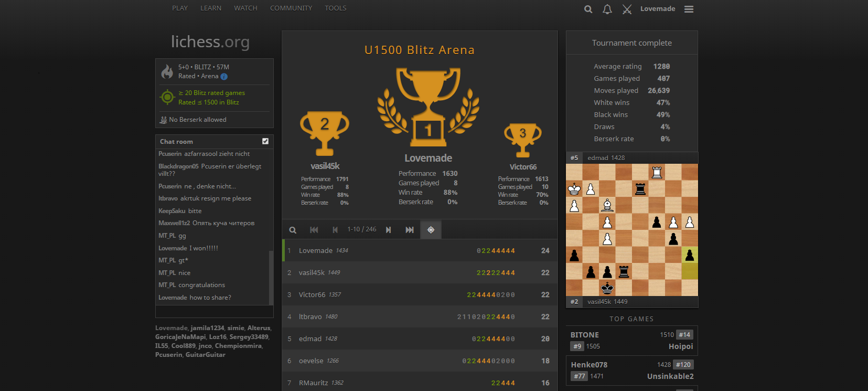Open the site search magnifier in top bar
This screenshot has width=868, height=391.
click(588, 9)
